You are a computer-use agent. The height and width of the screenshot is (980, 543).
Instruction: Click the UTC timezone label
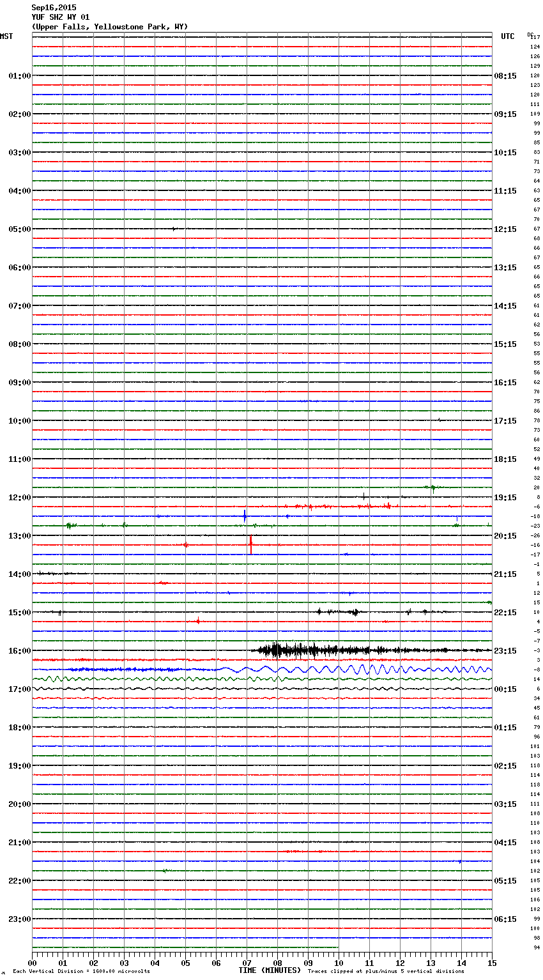tap(508, 36)
